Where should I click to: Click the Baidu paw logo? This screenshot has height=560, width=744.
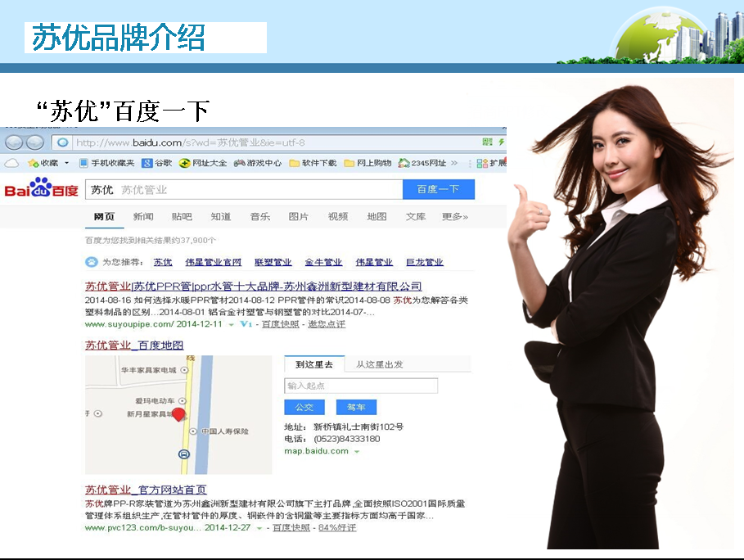click(x=41, y=189)
